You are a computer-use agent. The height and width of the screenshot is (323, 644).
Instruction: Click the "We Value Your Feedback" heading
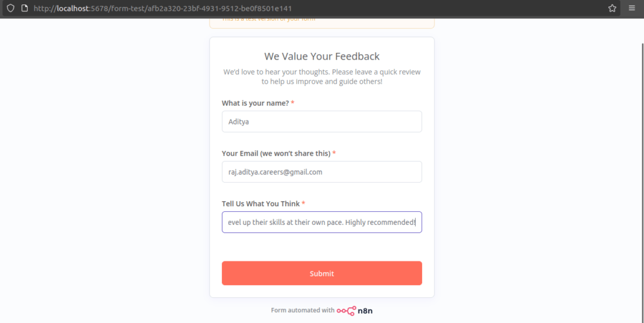tap(321, 57)
